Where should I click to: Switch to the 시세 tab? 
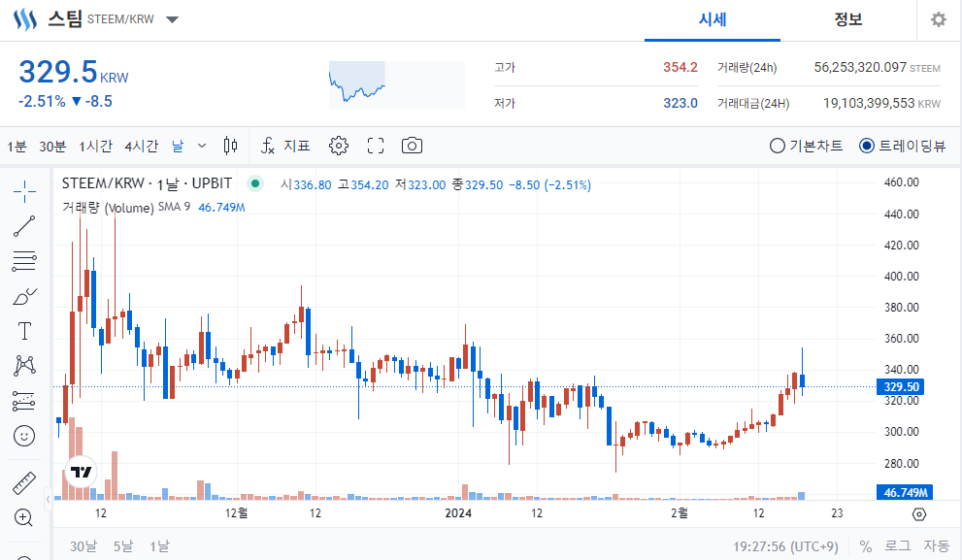713,19
